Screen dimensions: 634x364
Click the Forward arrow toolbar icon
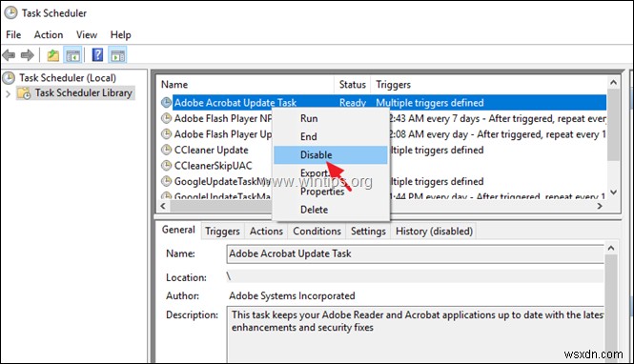pos(27,54)
